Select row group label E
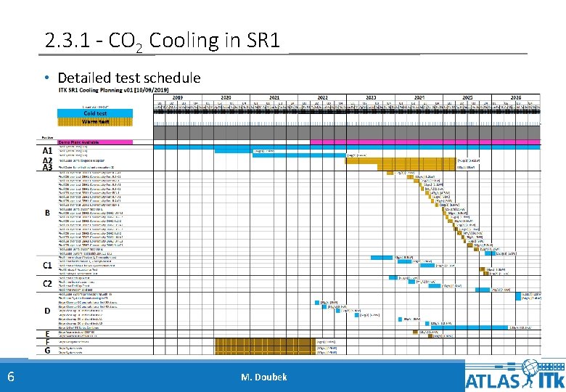This screenshot has width=566, height=392. click(x=47, y=334)
